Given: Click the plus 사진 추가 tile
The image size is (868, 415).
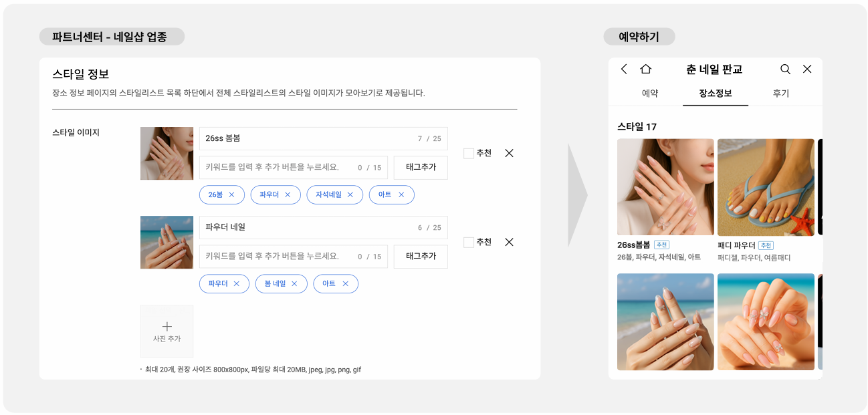Looking at the screenshot, I should [167, 331].
